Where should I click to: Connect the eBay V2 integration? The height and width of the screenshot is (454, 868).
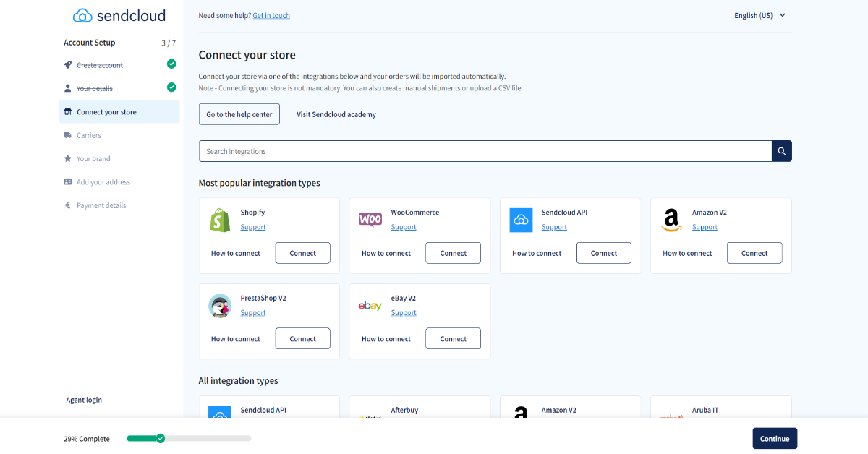(454, 339)
